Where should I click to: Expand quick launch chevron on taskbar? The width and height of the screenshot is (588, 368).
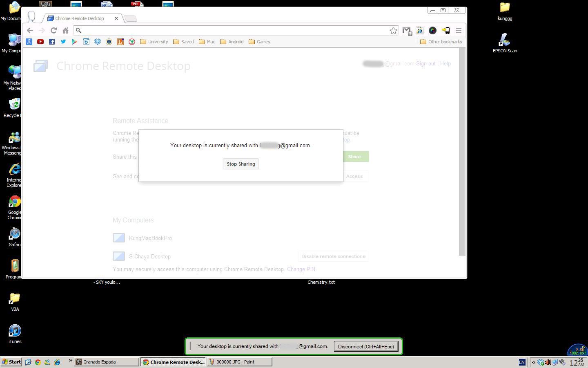(70, 361)
